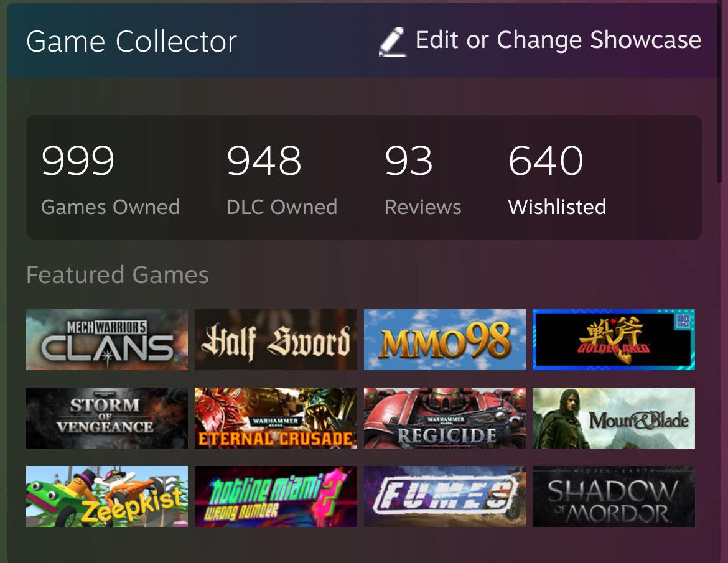The height and width of the screenshot is (563, 728).
Task: Open Warhammer Regicide game banner
Action: click(x=445, y=417)
